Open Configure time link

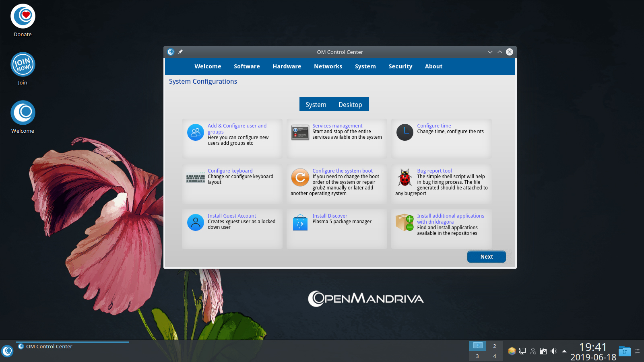tap(434, 126)
